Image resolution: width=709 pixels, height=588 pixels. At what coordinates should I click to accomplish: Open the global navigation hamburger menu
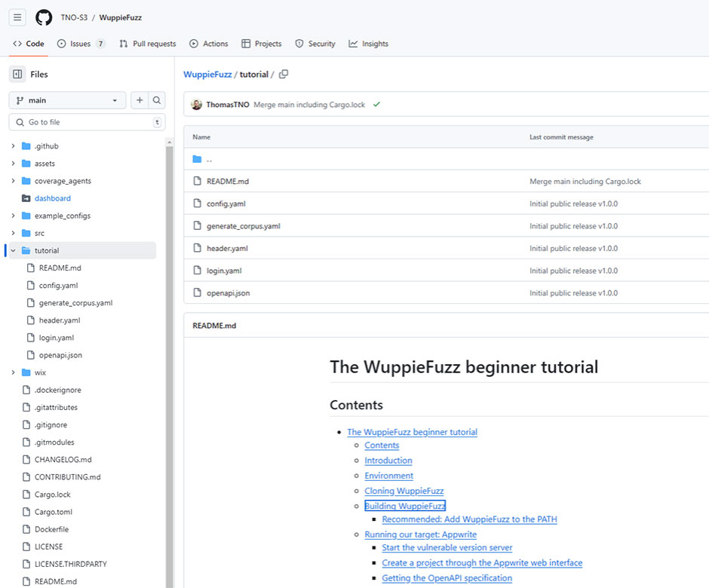(17, 17)
